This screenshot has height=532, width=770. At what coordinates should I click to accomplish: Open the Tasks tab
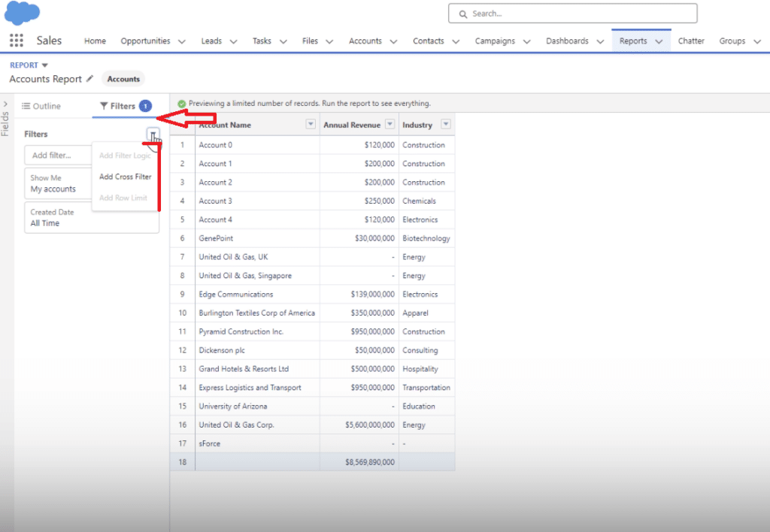262,41
